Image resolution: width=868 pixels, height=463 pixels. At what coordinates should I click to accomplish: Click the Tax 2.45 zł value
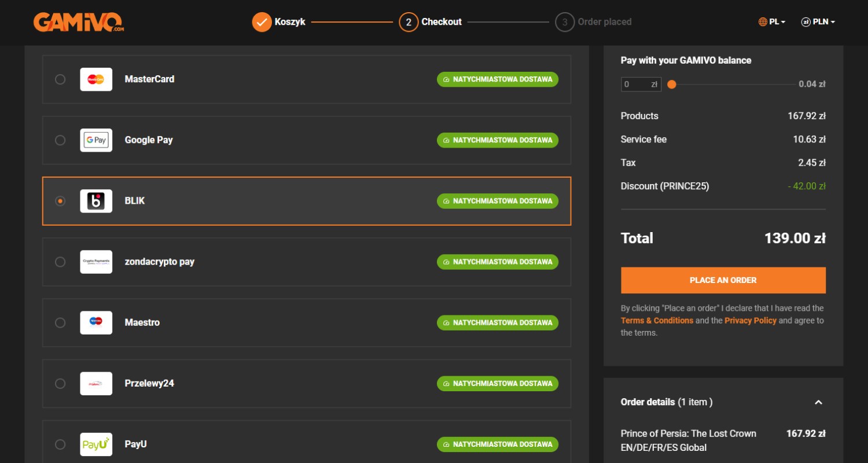click(x=812, y=163)
